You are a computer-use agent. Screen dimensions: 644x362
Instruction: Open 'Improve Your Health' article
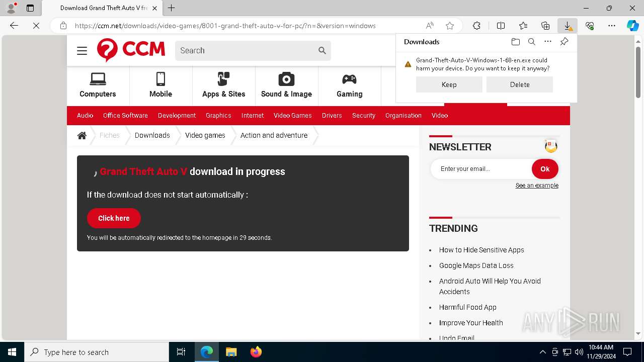[471, 323]
